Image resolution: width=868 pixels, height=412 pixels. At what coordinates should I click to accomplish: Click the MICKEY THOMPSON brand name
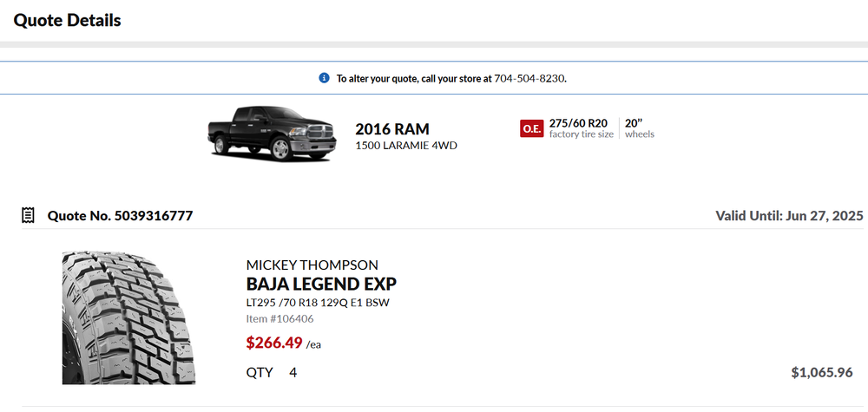click(312, 265)
